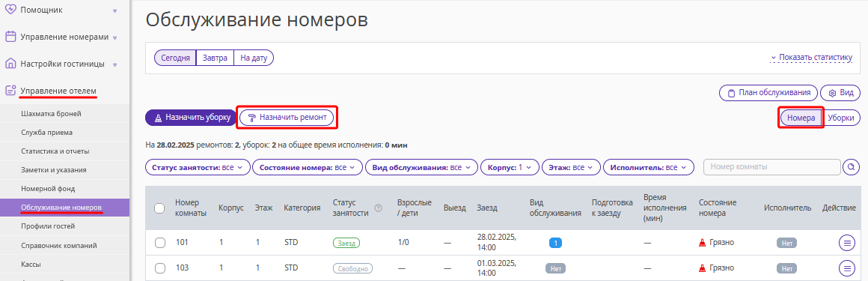Click the Назначить ремонт button
The image size is (868, 281).
tap(287, 118)
